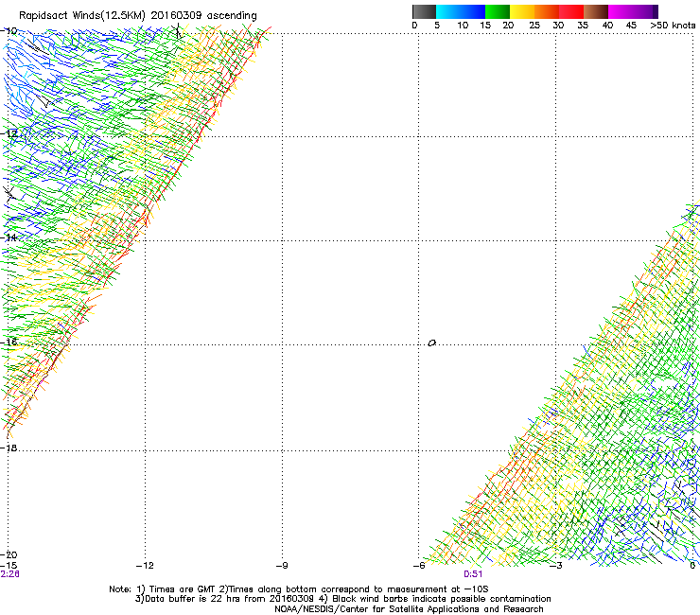The width and height of the screenshot is (700, 615).
Task: Click the purple '0:51' swath time label
Action: [x=473, y=574]
